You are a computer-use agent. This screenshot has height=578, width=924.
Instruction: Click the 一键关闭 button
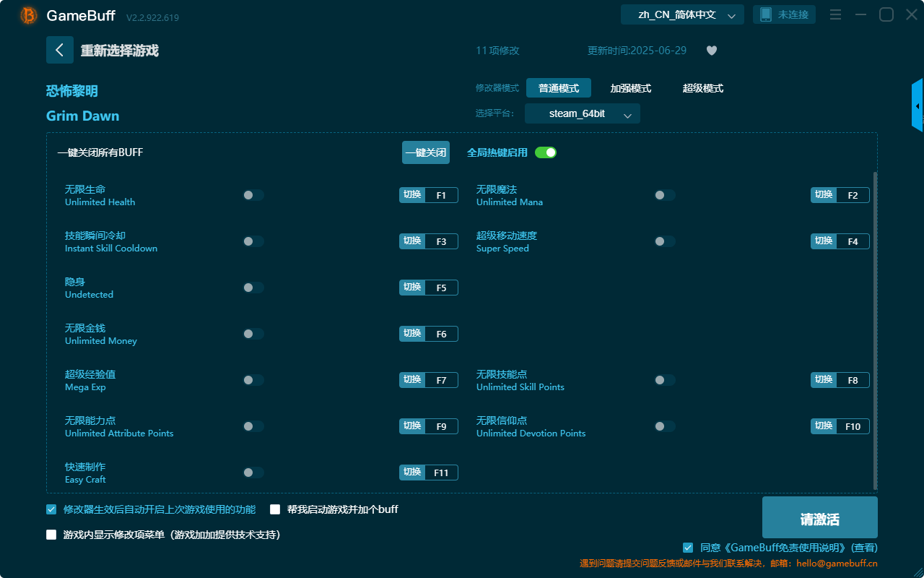tap(426, 152)
